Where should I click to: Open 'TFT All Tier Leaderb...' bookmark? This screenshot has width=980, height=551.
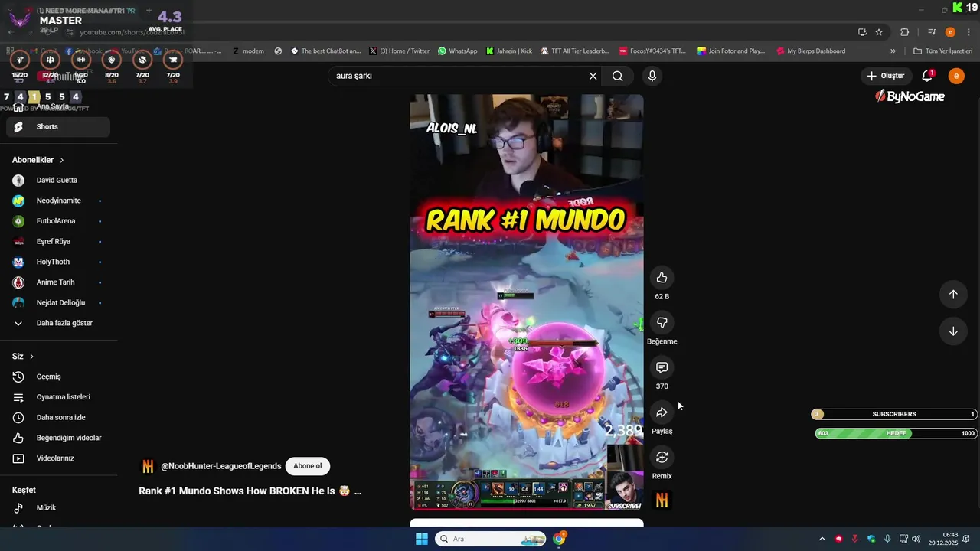[574, 51]
